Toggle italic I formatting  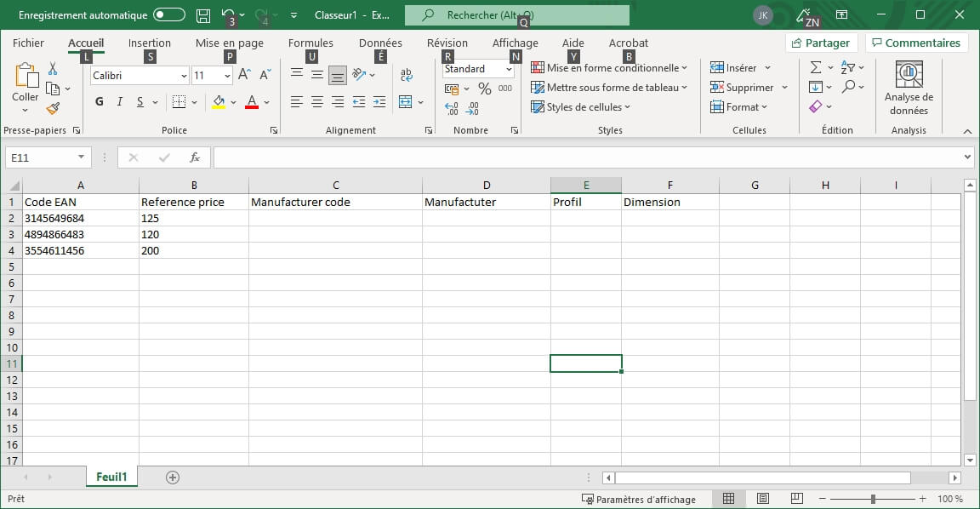(x=120, y=102)
